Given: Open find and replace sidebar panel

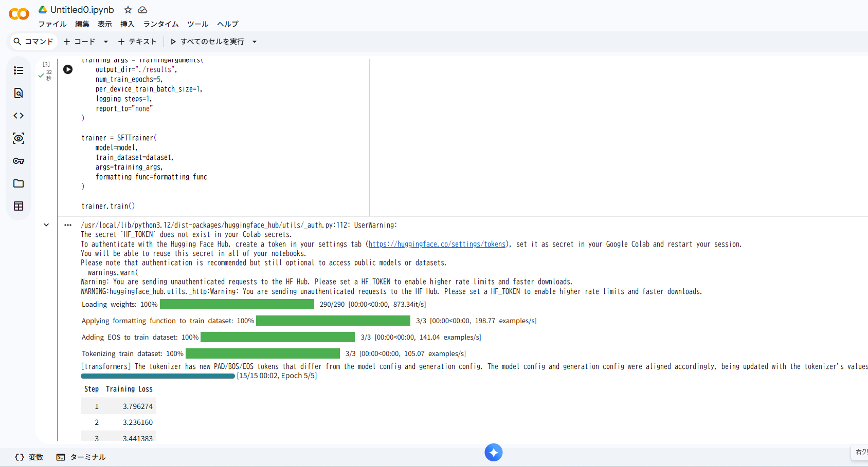Looking at the screenshot, I should 19,93.
